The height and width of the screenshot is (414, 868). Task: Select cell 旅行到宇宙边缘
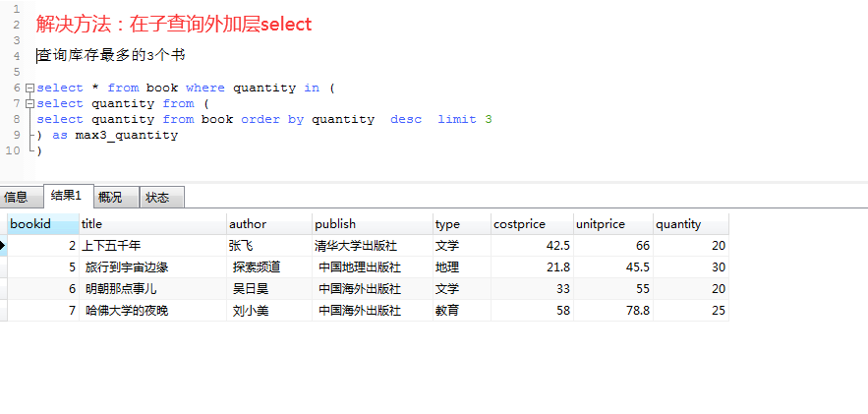pos(152,267)
